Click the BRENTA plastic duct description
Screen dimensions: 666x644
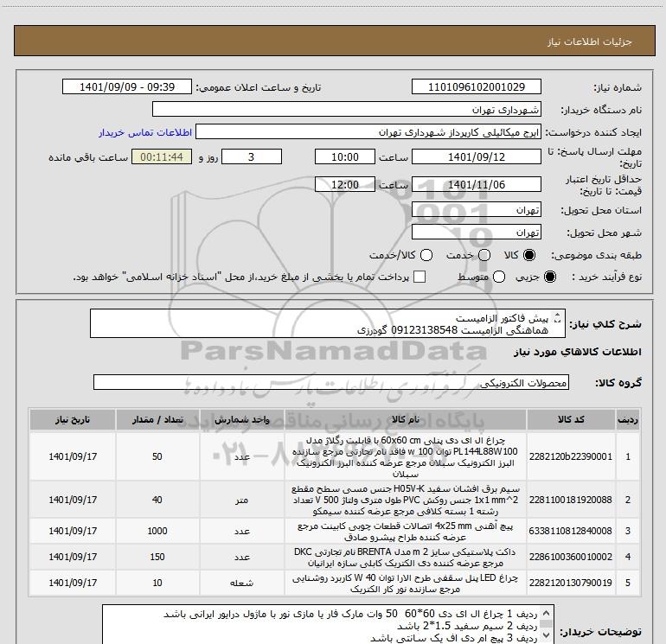(x=406, y=557)
